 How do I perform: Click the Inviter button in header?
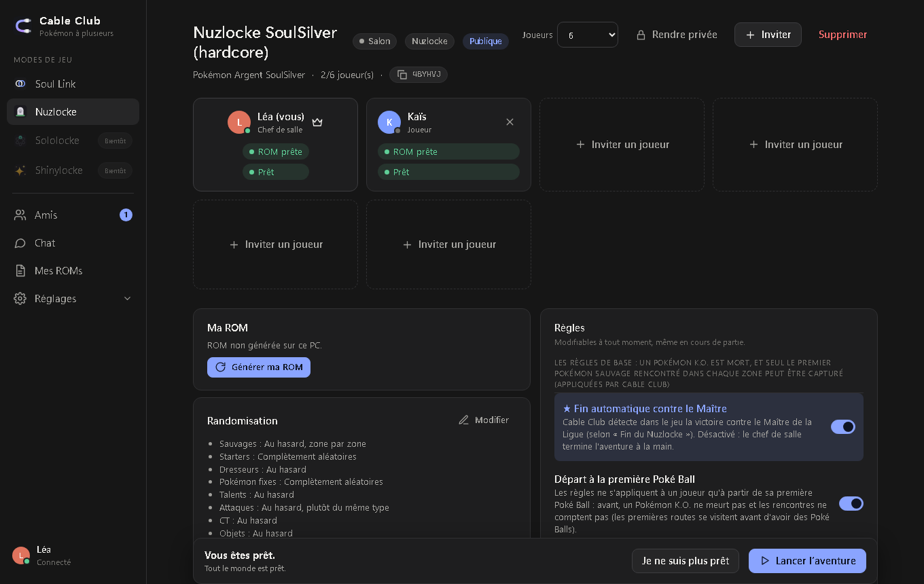(x=768, y=35)
